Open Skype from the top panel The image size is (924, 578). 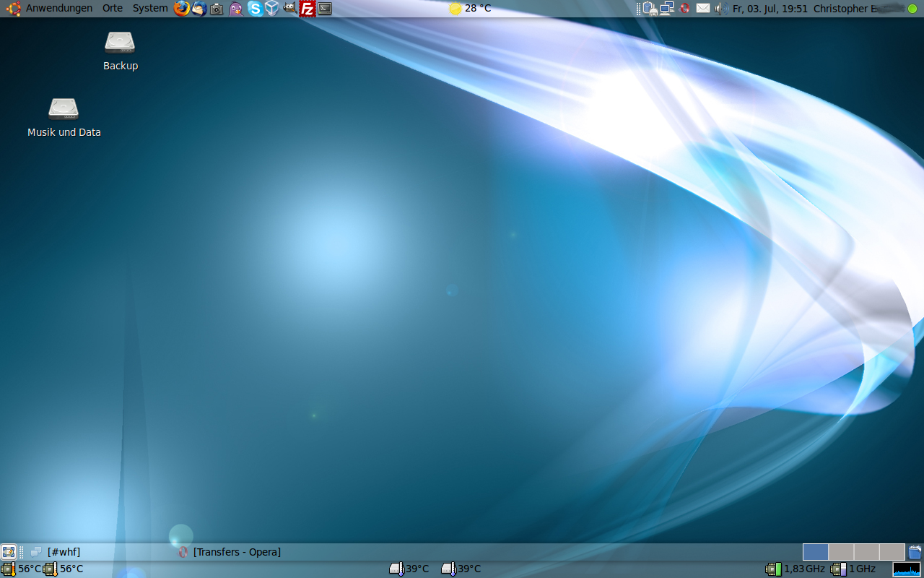(255, 9)
